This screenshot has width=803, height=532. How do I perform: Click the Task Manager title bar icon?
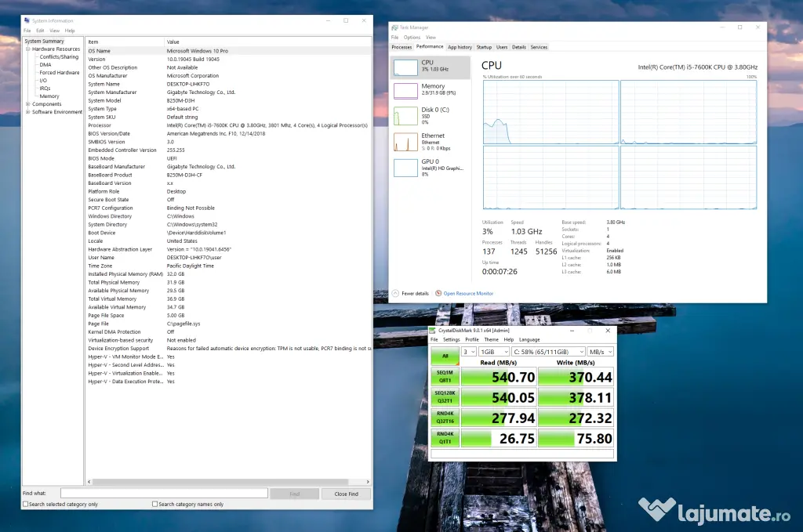pyautogui.click(x=394, y=27)
